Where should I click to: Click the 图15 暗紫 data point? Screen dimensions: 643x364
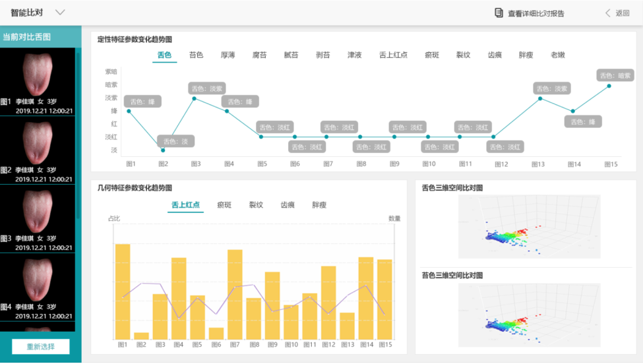[609, 86]
